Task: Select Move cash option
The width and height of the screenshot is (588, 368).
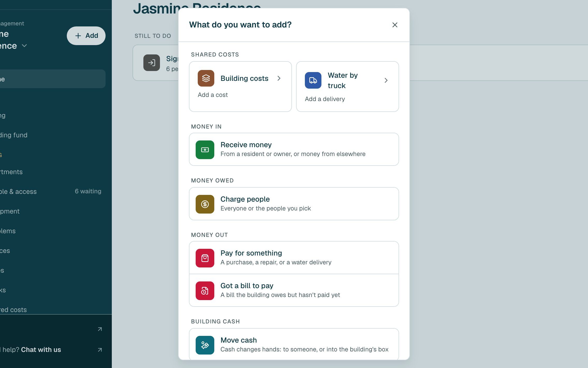Action: coord(294,344)
